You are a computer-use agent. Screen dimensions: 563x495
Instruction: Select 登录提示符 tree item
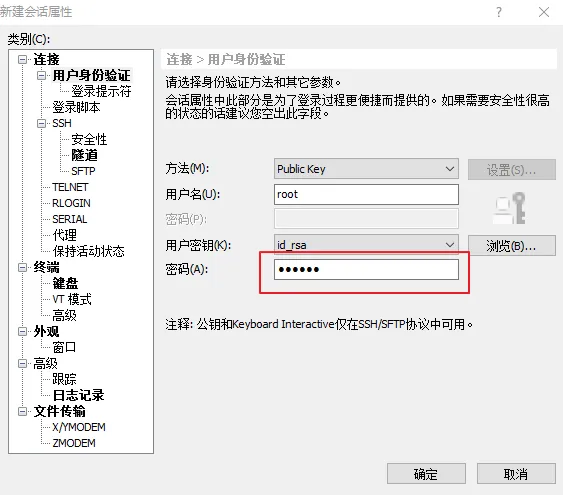[x=101, y=91]
